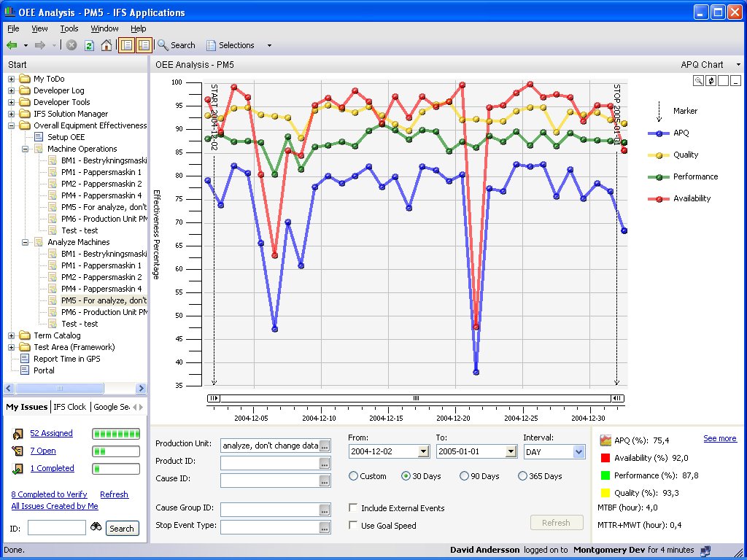Switch to the IFS Clock tab
747x560 pixels.
(x=69, y=407)
